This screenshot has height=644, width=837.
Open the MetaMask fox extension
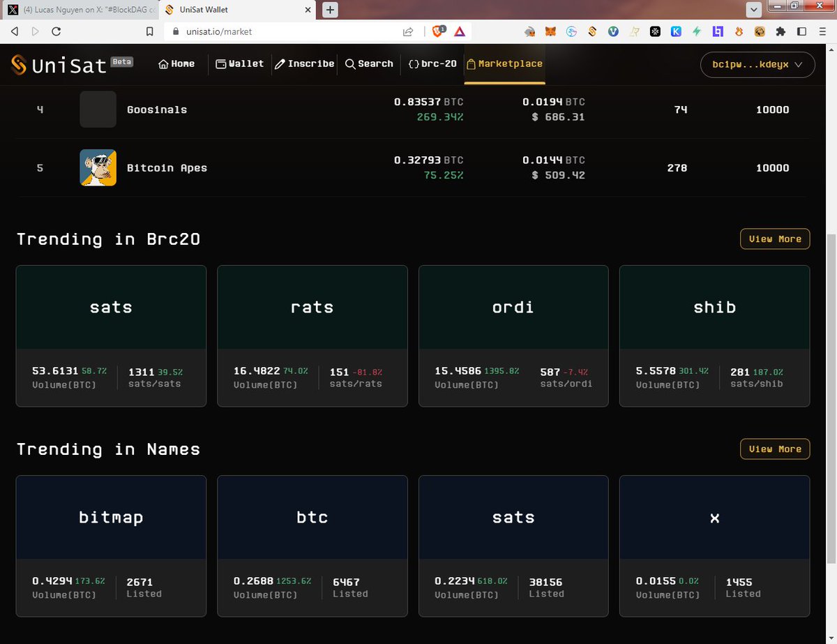click(x=550, y=31)
